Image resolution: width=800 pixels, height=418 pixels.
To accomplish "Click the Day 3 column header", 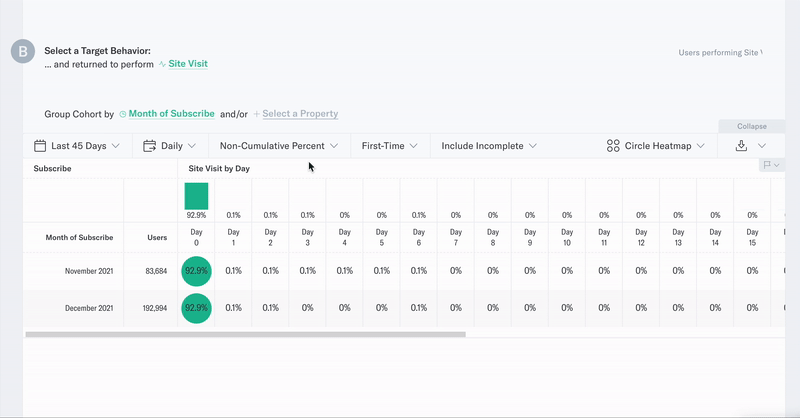I will [x=308, y=237].
